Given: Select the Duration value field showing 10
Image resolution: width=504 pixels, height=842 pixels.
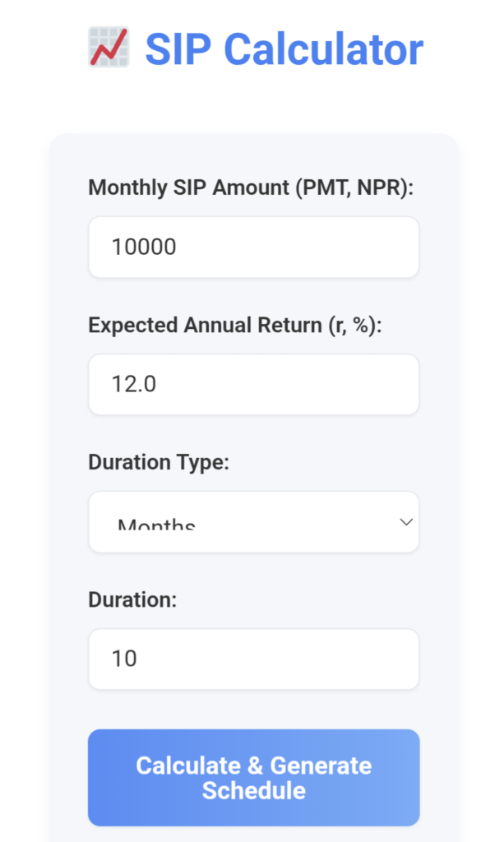Looking at the screenshot, I should coord(253,659).
